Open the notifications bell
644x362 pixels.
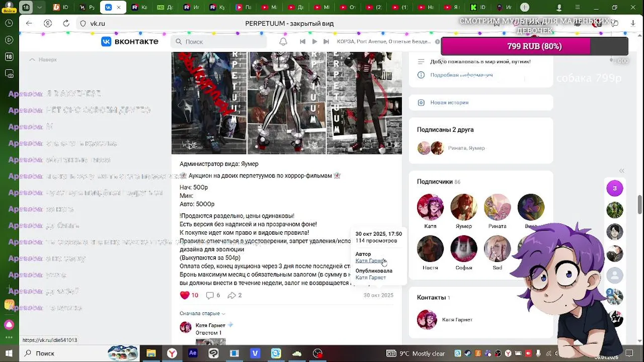tap(283, 42)
